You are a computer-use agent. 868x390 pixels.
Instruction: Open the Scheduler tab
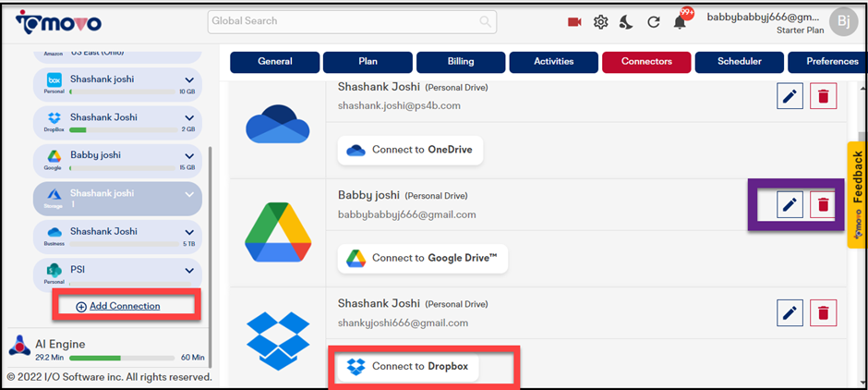pyautogui.click(x=740, y=62)
